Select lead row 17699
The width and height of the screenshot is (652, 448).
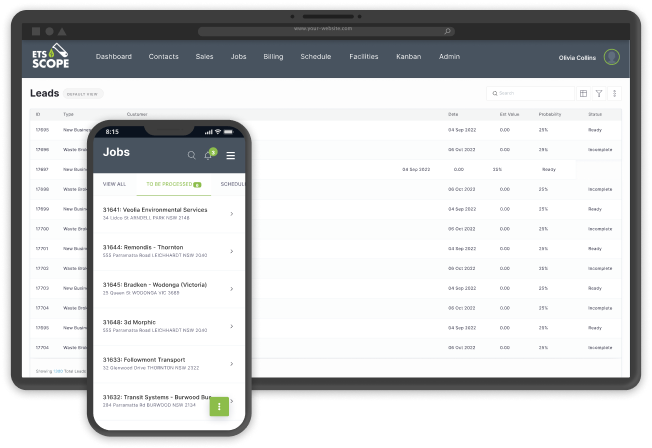coord(326,209)
